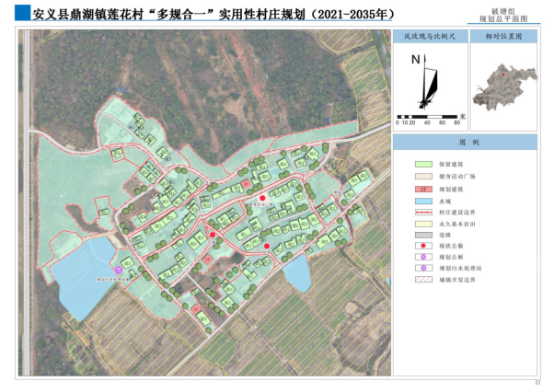Click the urban development boundary hatched legend symbol
Screen dimensions: 554x392
423,281
